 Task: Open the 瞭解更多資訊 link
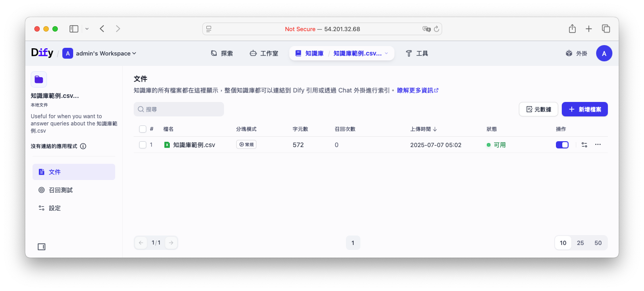click(x=417, y=90)
